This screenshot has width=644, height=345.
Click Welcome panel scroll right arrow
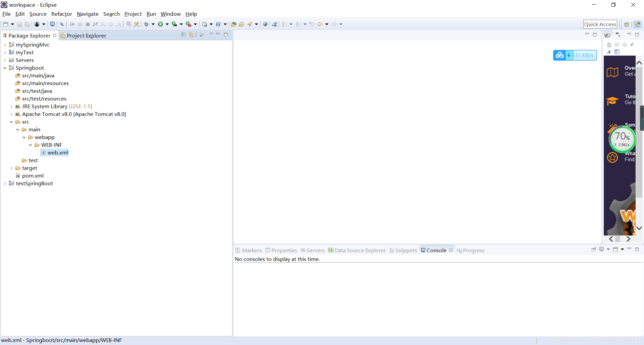[628, 239]
